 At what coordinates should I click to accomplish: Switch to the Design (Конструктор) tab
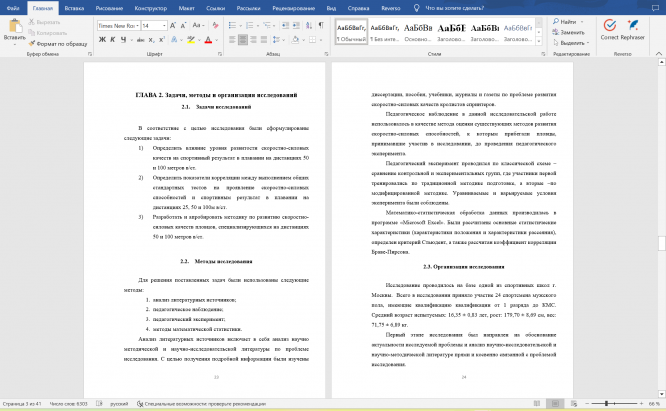coord(150,8)
